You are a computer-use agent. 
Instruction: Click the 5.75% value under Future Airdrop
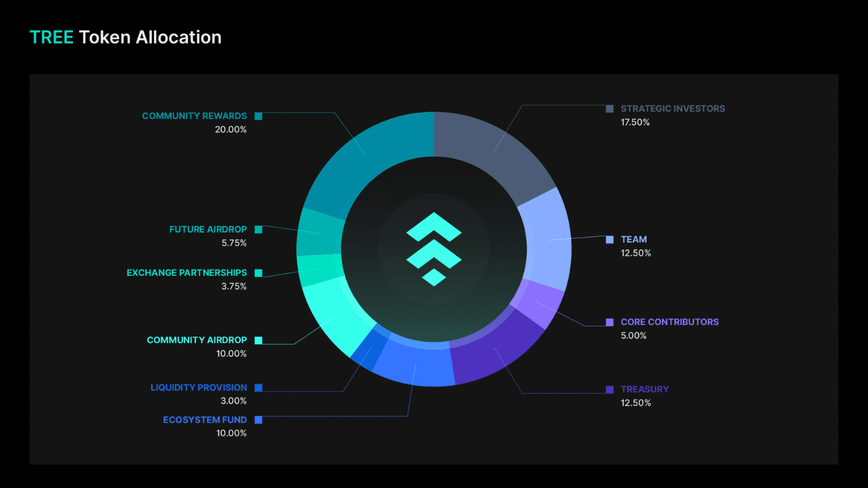click(x=234, y=243)
